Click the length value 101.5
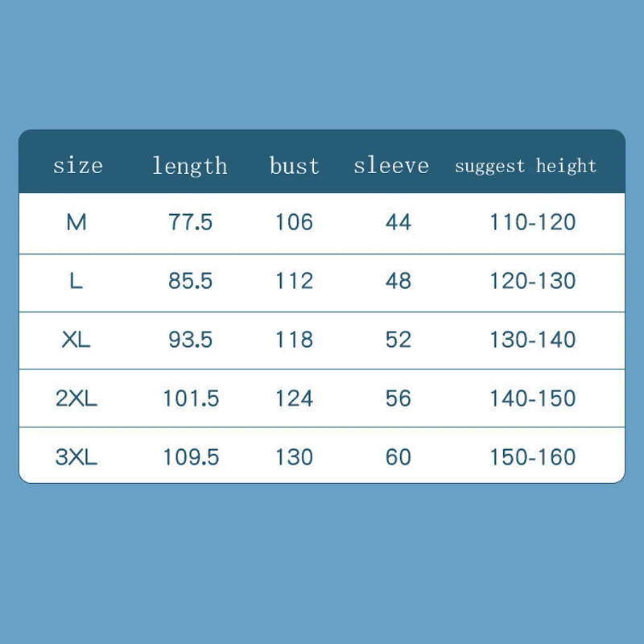The height and width of the screenshot is (644, 644). pos(191,398)
